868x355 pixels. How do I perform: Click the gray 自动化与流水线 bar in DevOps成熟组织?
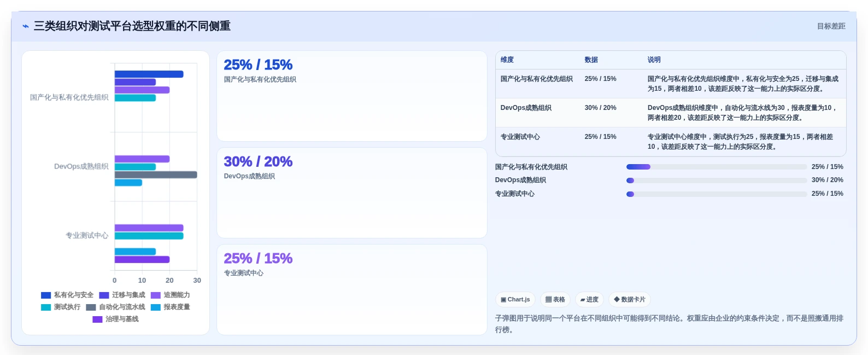pyautogui.click(x=156, y=174)
